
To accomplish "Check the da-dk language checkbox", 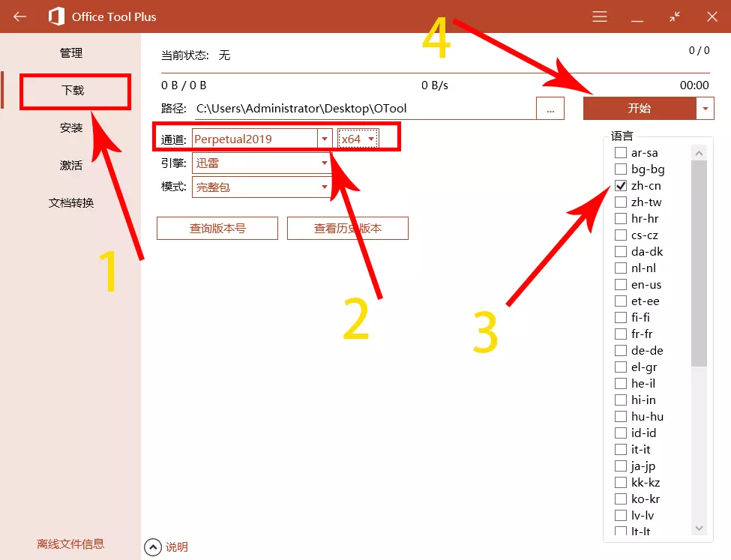I will 621,251.
